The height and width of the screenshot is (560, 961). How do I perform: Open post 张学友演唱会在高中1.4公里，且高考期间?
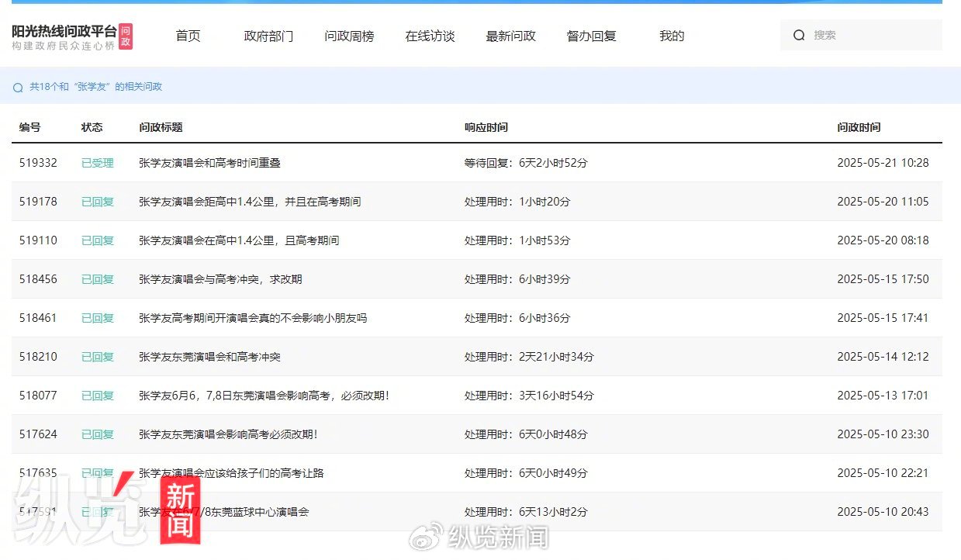tap(239, 240)
